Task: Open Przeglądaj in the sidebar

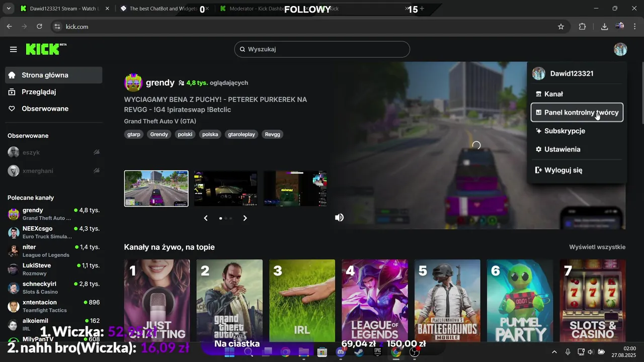Action: [x=53, y=92]
